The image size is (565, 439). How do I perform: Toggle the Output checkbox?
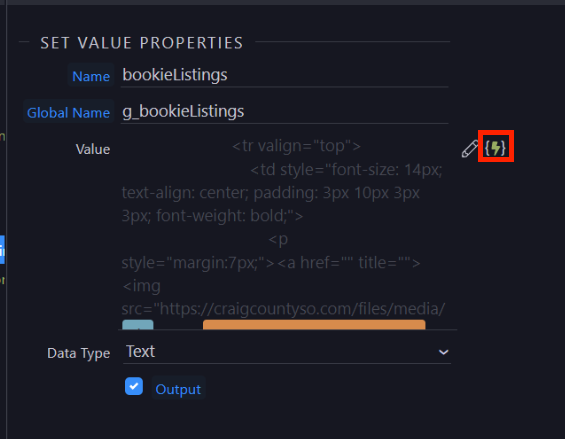[x=134, y=386]
